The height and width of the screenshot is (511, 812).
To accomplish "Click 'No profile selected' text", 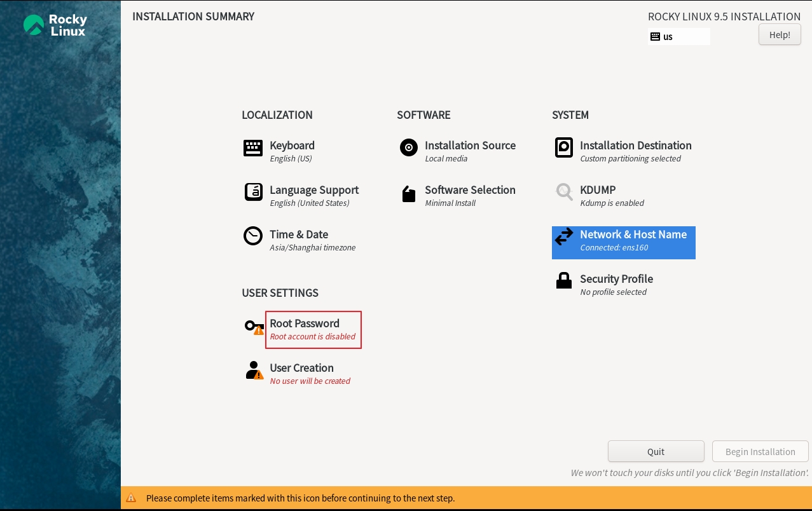I will click(x=613, y=292).
